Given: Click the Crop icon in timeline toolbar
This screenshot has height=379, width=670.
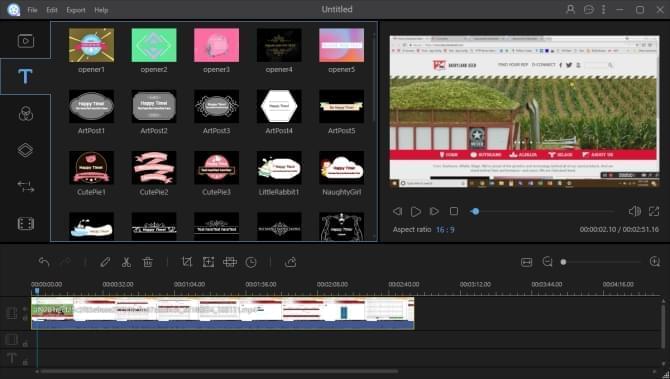Looking at the screenshot, I should click(x=187, y=262).
